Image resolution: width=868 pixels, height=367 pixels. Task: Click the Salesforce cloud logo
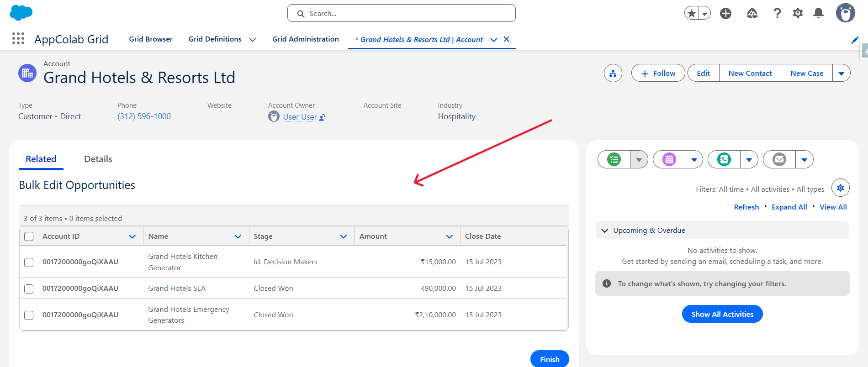pos(21,13)
